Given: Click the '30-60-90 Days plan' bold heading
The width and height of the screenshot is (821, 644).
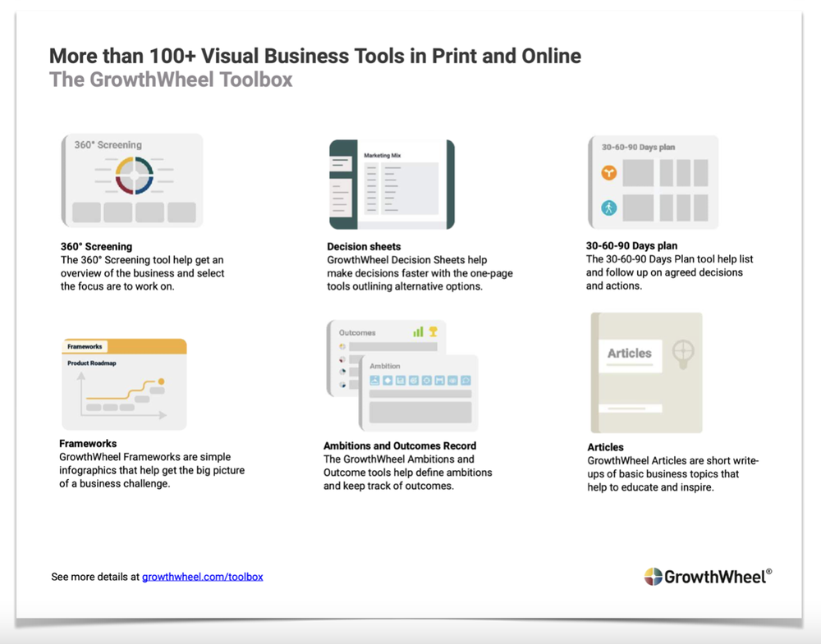Looking at the screenshot, I should 631,245.
